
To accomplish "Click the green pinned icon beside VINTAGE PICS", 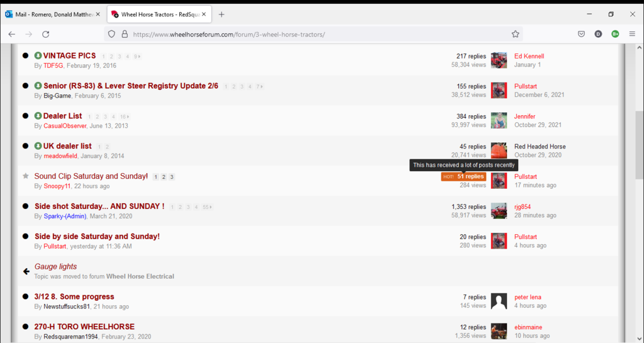I will (38, 56).
